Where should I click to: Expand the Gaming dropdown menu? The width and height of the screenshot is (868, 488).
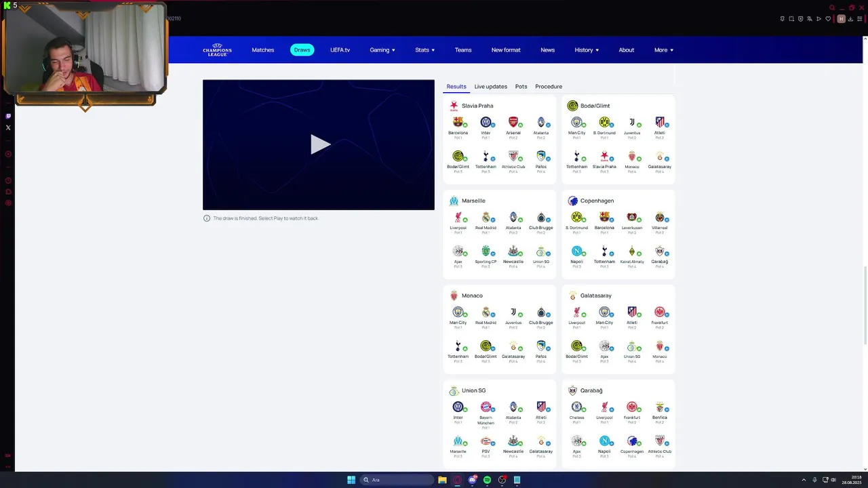tap(382, 49)
